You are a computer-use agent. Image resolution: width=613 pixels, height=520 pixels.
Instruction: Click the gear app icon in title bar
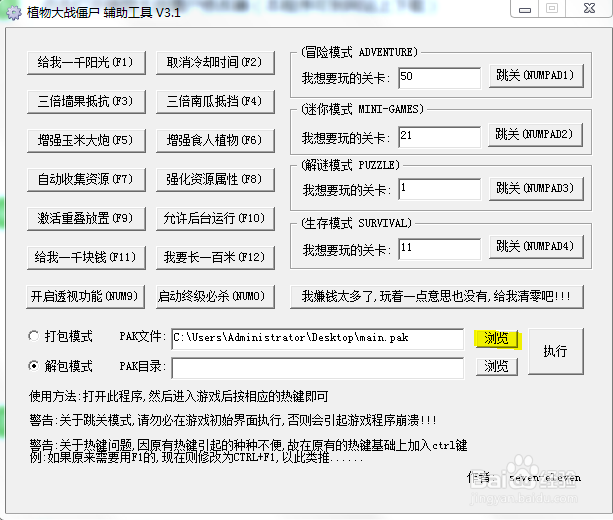pos(14,13)
